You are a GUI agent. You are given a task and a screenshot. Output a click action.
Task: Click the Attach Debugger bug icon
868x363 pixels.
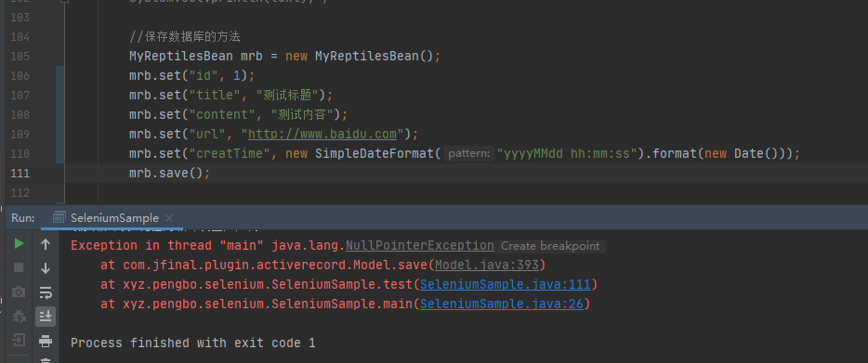pyautogui.click(x=19, y=316)
